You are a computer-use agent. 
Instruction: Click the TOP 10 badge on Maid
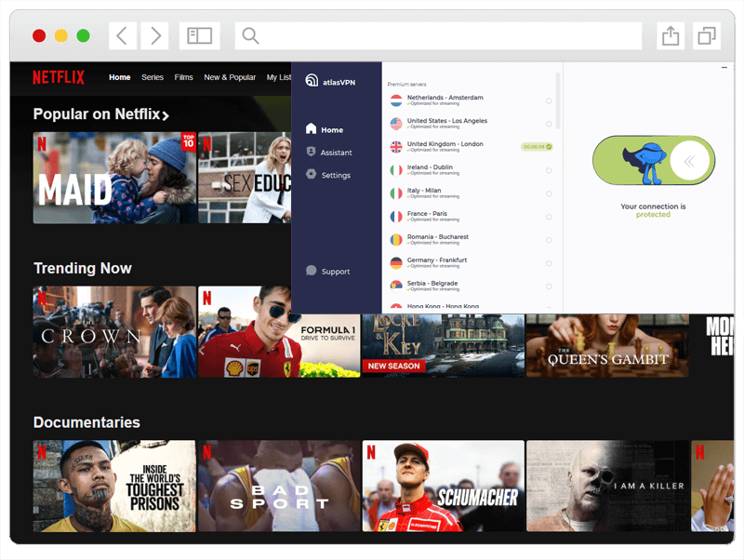click(189, 141)
